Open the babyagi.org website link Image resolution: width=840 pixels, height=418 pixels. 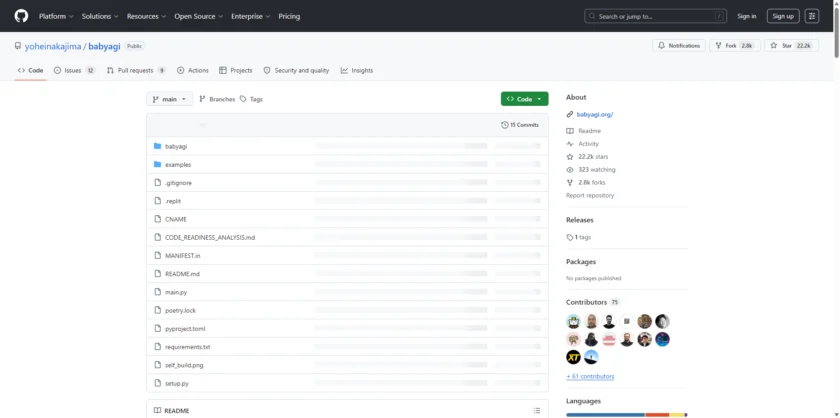[x=594, y=114]
